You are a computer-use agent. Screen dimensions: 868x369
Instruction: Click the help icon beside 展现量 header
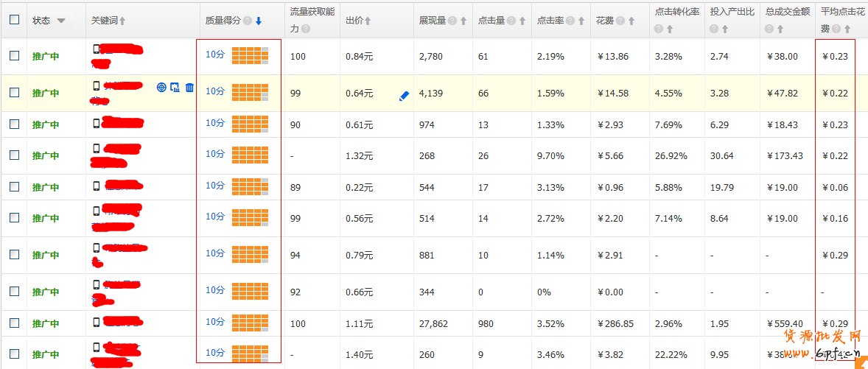(452, 21)
